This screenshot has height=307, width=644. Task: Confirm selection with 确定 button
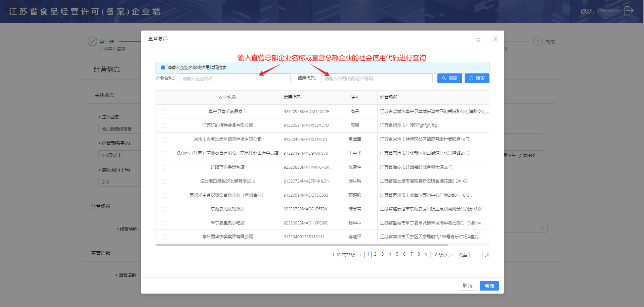point(489,286)
